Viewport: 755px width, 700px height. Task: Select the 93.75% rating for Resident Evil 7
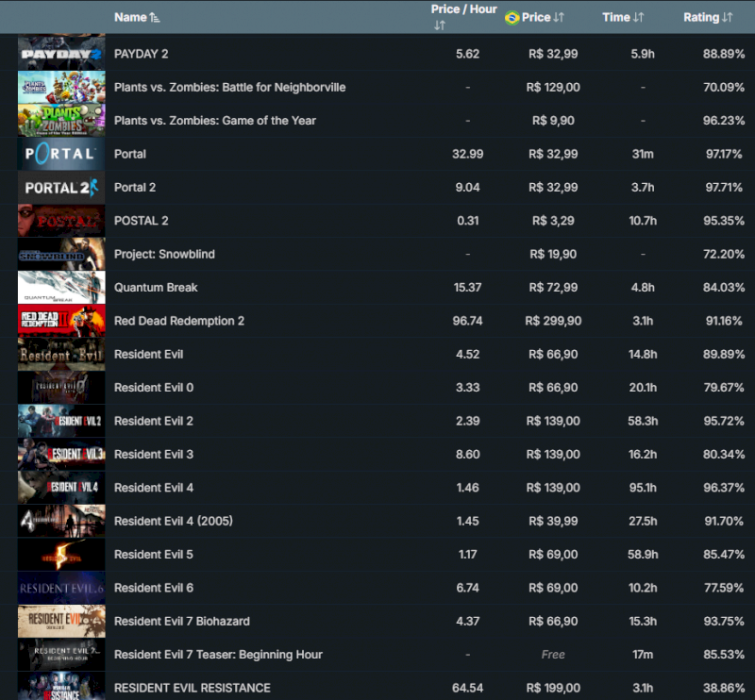(x=723, y=621)
